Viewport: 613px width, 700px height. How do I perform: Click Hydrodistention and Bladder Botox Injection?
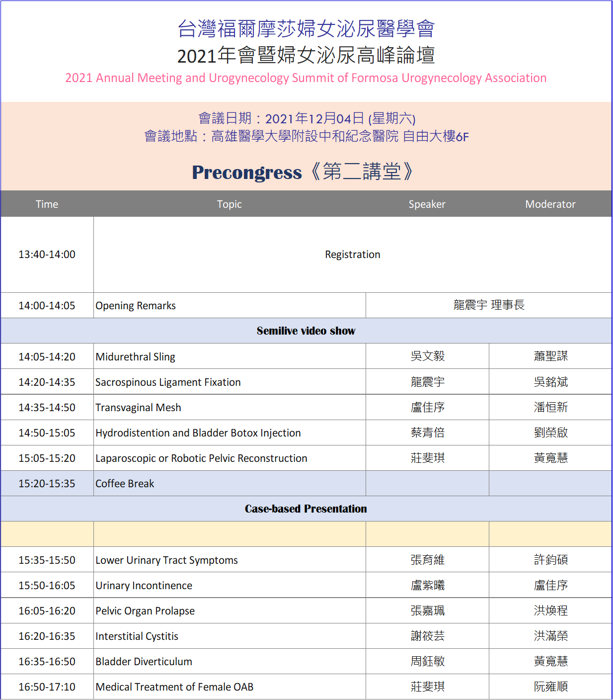pyautogui.click(x=198, y=433)
